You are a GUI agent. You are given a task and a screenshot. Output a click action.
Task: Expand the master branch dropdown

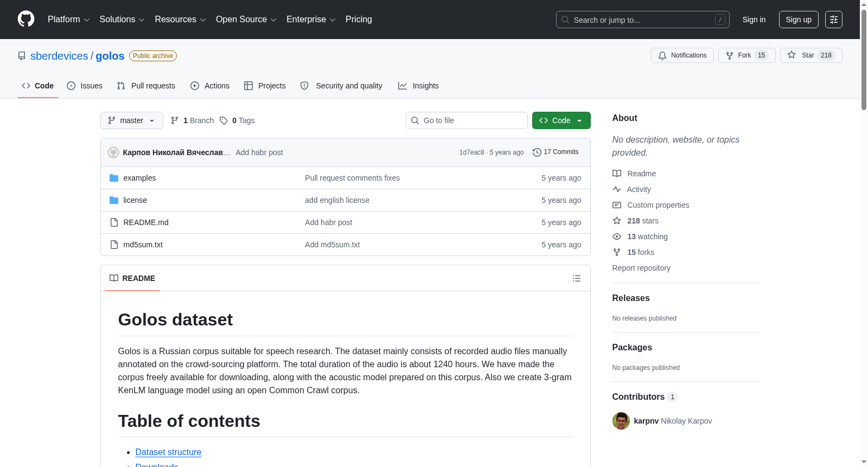coord(132,120)
